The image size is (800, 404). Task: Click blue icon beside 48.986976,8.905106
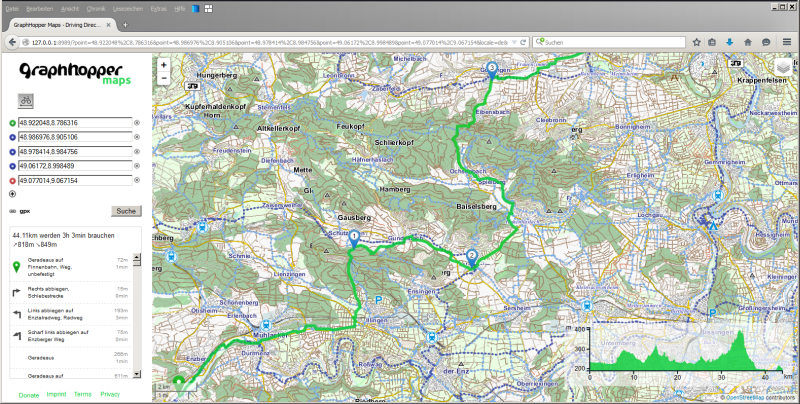click(13, 137)
